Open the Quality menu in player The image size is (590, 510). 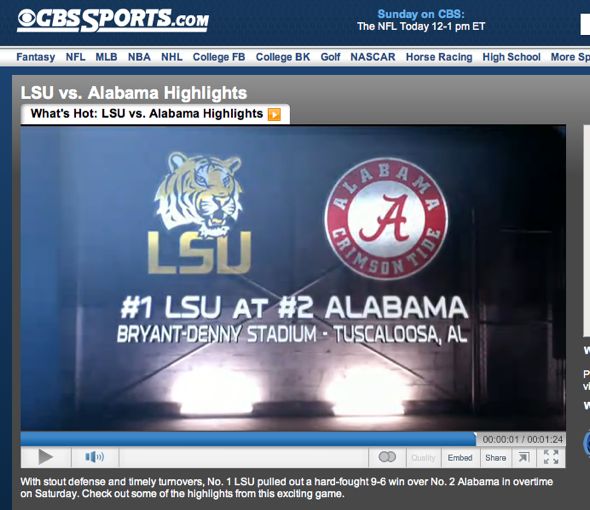[423, 458]
